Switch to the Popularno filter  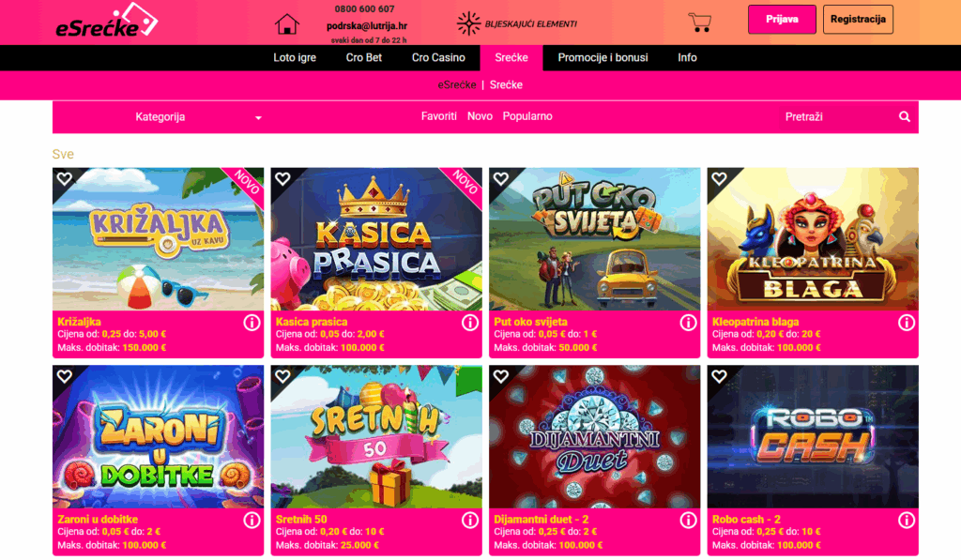tap(527, 116)
